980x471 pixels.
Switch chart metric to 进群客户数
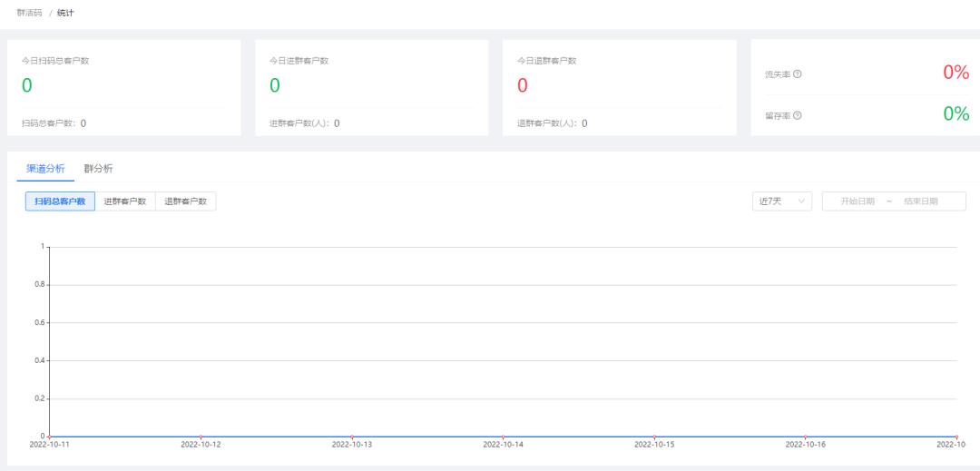125,201
